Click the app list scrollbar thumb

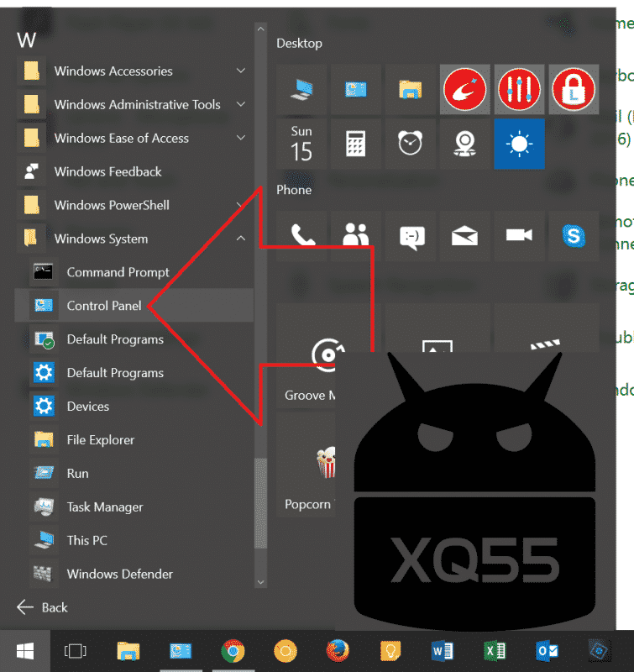(260, 512)
